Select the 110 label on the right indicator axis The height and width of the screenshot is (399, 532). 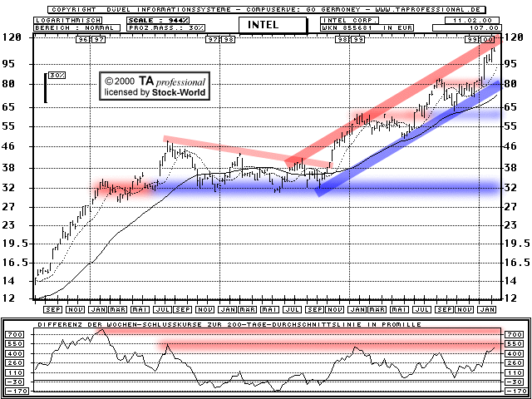512,373
